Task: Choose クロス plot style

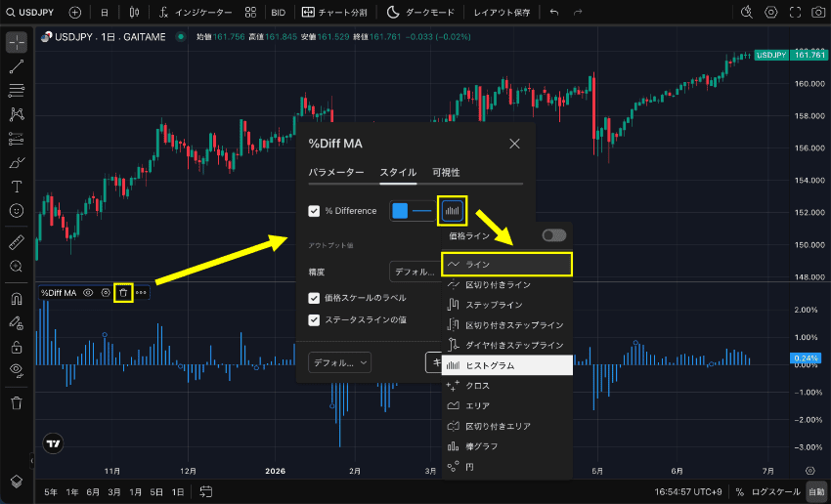Action: click(x=506, y=386)
